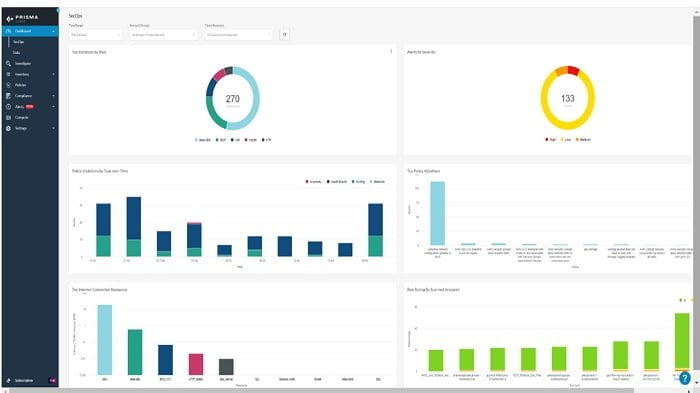Select the SecOps dashboard submenu item
The height and width of the screenshot is (393, 700).
coord(18,42)
